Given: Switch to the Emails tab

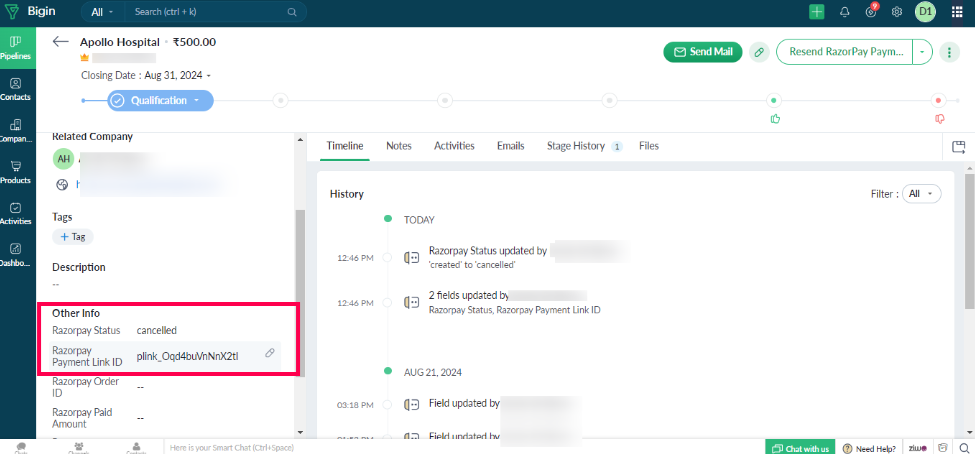Looking at the screenshot, I should (x=511, y=146).
